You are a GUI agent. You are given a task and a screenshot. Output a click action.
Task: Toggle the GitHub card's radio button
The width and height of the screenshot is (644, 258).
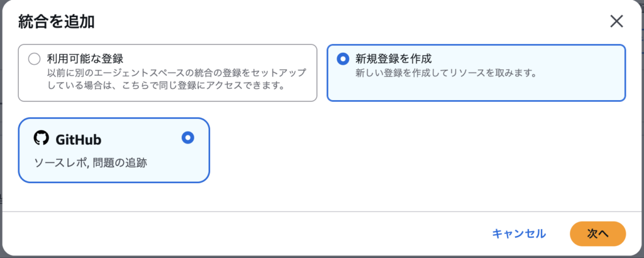pos(187,138)
